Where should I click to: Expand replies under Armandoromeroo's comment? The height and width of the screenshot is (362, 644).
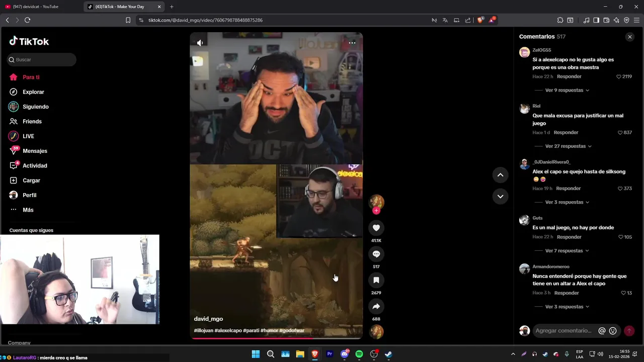(x=567, y=307)
